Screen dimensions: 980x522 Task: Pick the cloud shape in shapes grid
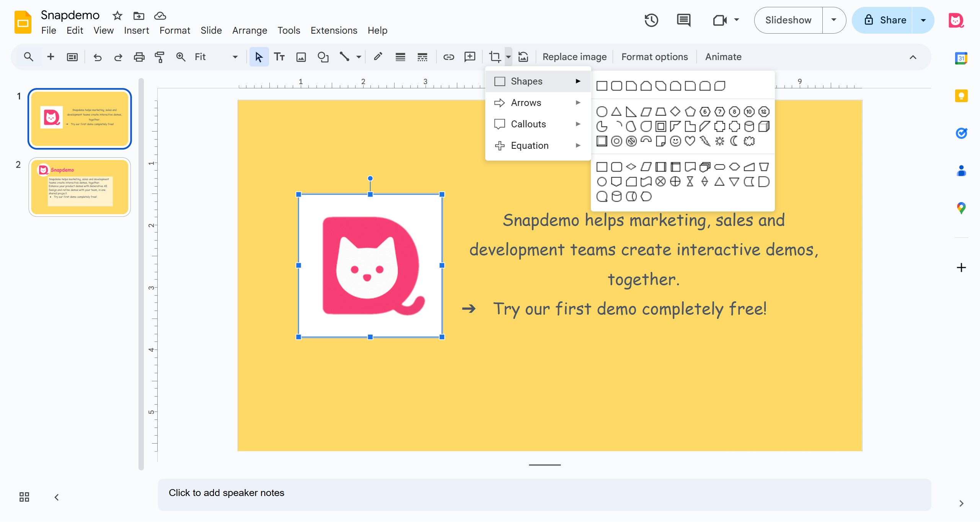[x=749, y=141]
